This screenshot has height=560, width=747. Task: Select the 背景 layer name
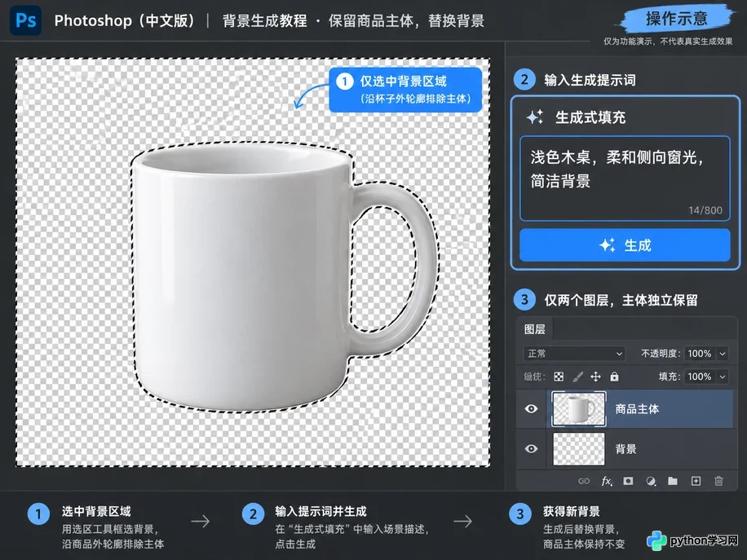point(625,448)
